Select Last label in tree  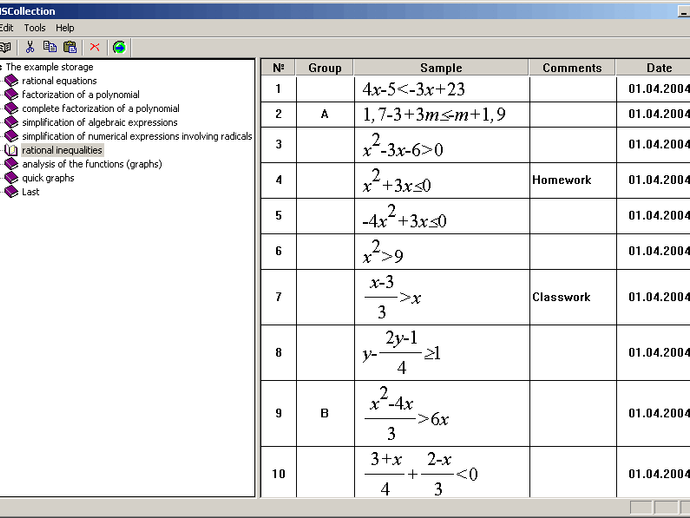coord(30,191)
